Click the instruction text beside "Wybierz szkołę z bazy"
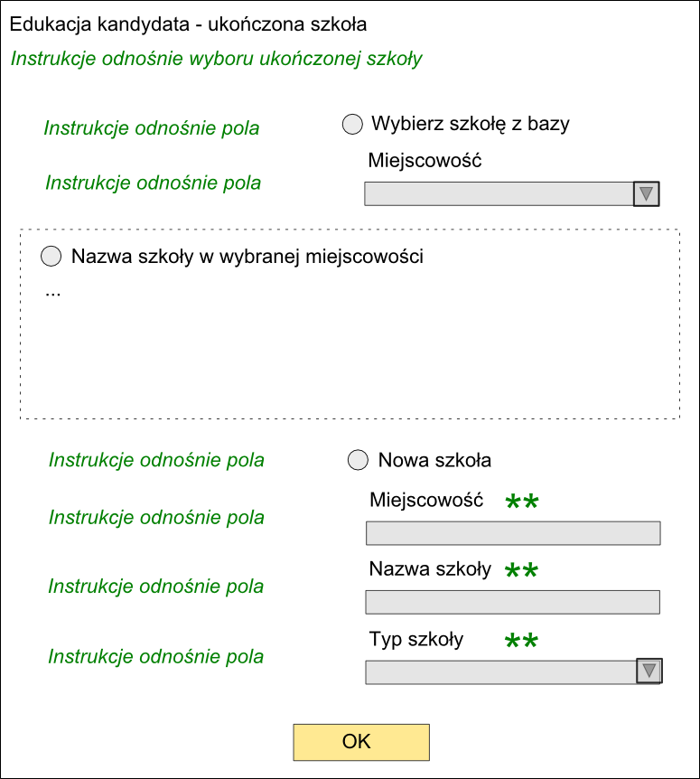 [x=152, y=128]
